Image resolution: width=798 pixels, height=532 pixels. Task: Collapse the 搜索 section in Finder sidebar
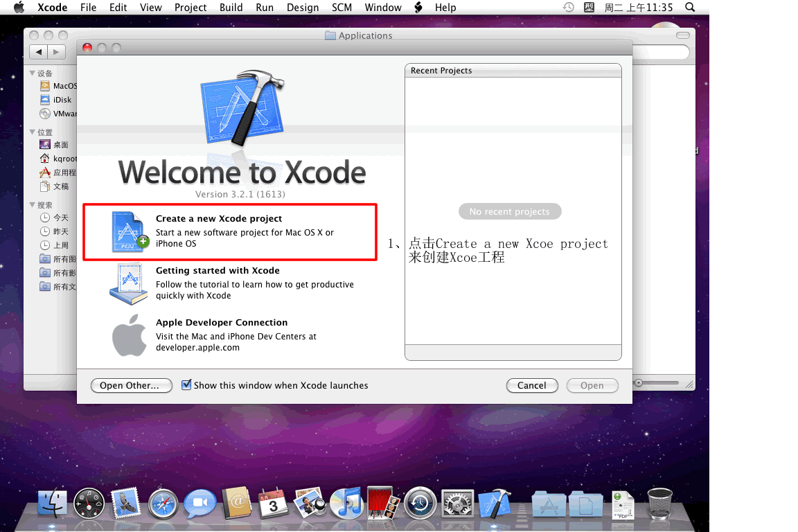33,204
